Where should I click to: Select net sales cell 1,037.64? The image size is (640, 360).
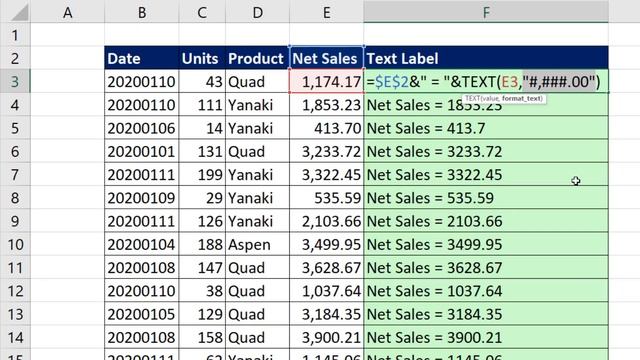point(327,291)
